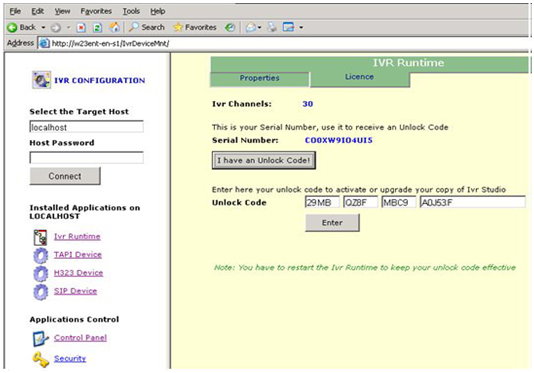Open the Back history dropdown arrow

(43, 27)
